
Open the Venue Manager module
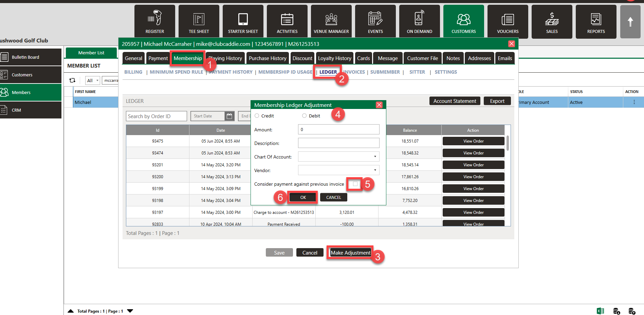pos(331,22)
